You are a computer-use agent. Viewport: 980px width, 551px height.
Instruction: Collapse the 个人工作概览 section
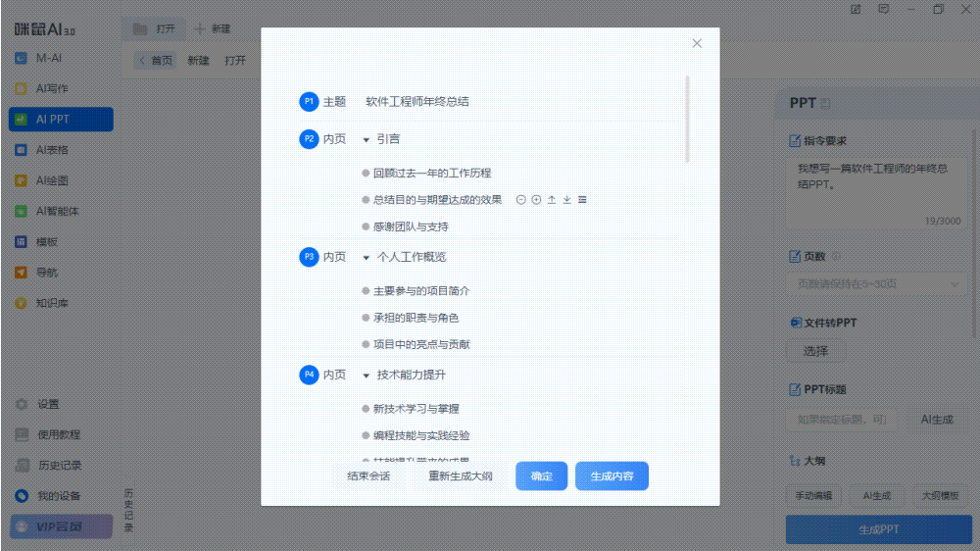point(367,258)
